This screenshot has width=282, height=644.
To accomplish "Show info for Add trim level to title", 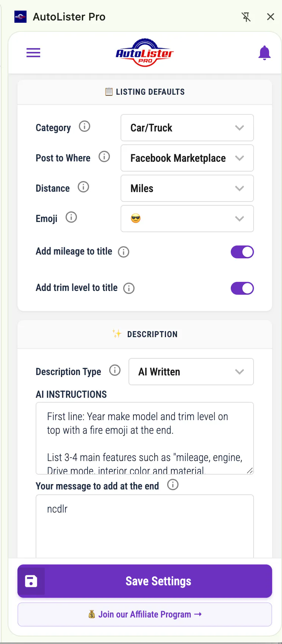I will pyautogui.click(x=129, y=288).
